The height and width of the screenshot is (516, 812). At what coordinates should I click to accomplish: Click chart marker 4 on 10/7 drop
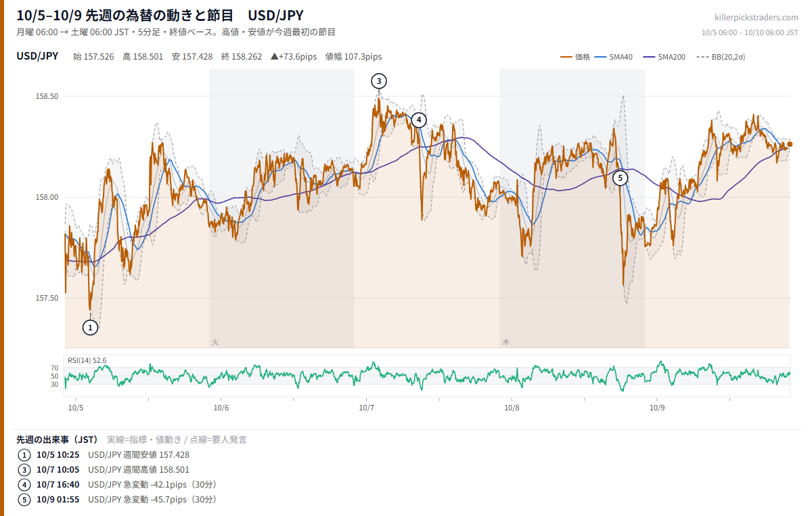(x=419, y=120)
